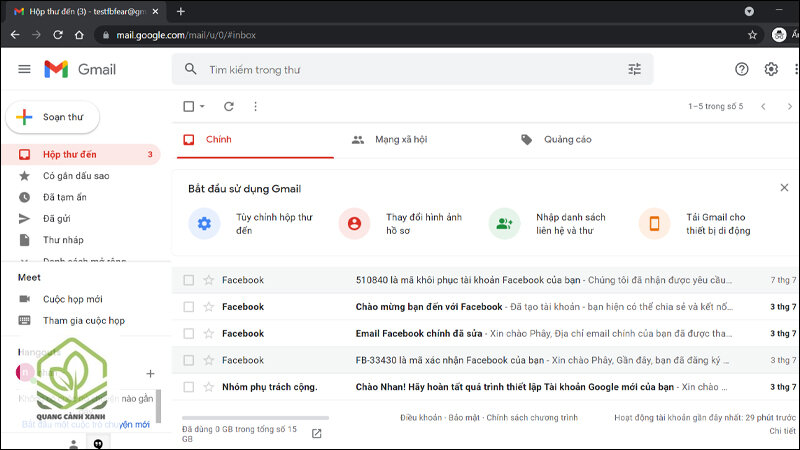Screen dimensions: 800x450
Task: Click the storage usage progress bar
Action: point(255,418)
